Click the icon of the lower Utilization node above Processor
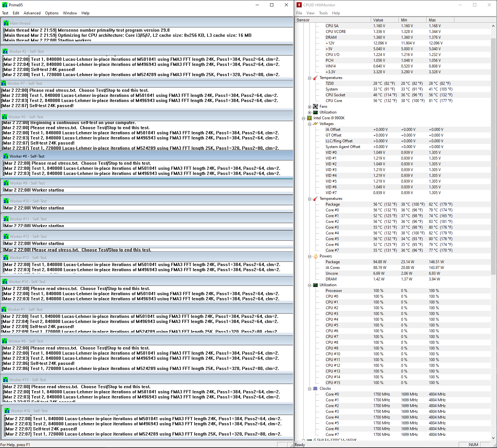497x448 pixels. (x=315, y=285)
